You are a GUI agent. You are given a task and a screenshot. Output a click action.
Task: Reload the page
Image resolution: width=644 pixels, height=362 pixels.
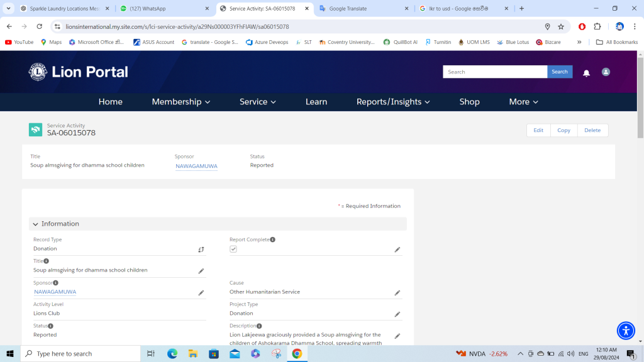coord(40,26)
